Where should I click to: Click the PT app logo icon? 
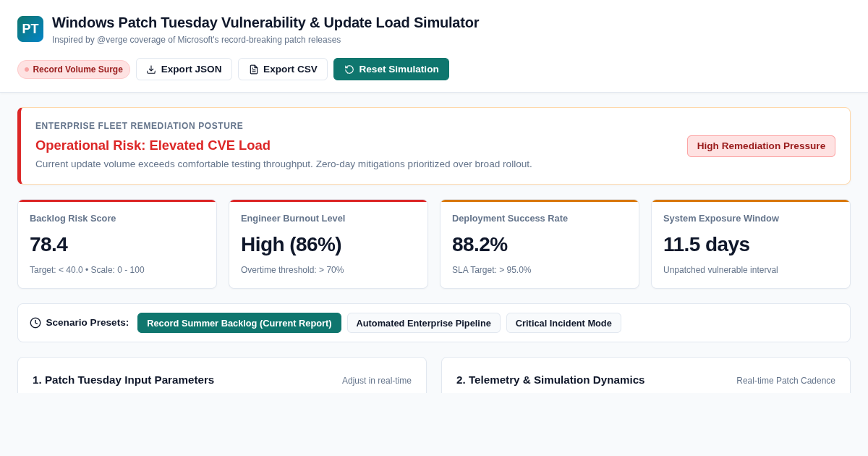30,29
